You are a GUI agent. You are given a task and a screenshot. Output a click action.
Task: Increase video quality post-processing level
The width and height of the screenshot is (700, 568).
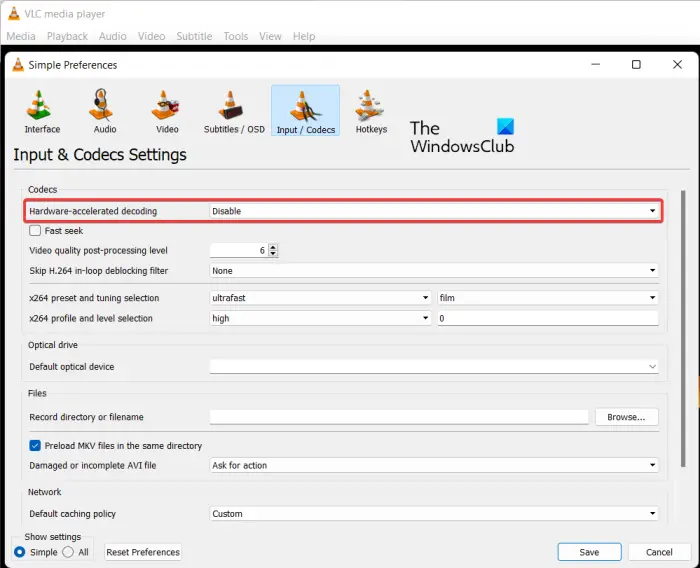[x=273, y=247]
